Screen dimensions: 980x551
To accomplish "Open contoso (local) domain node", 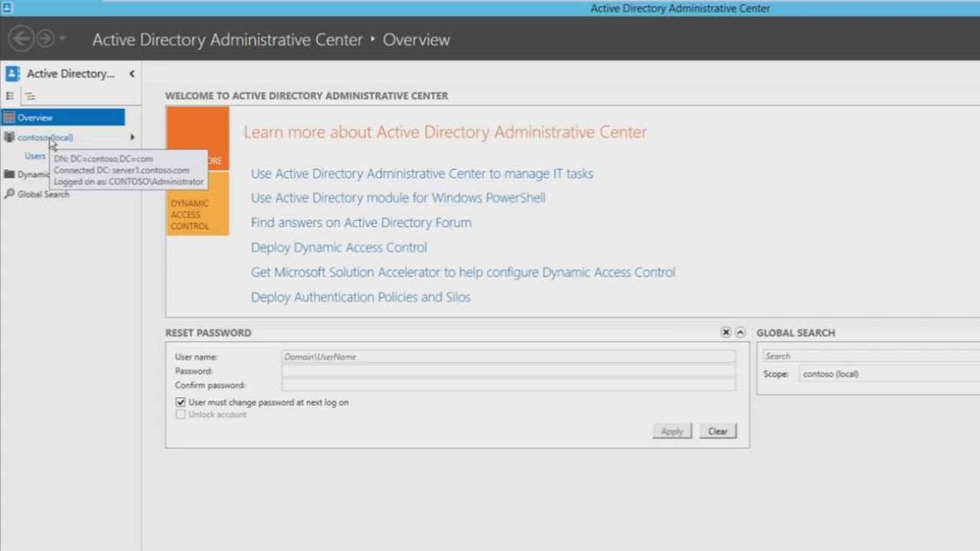I will point(45,138).
